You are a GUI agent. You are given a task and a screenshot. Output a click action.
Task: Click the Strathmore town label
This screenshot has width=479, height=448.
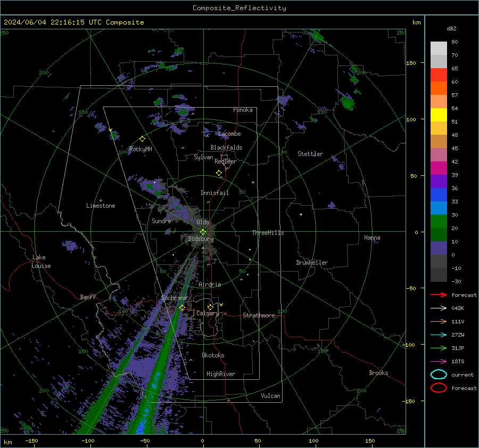[259, 315]
